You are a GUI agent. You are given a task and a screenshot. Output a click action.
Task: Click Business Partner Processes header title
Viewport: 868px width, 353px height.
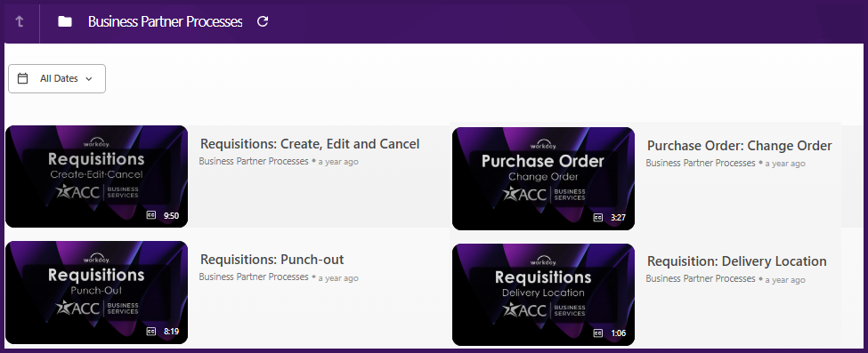pyautogui.click(x=165, y=21)
